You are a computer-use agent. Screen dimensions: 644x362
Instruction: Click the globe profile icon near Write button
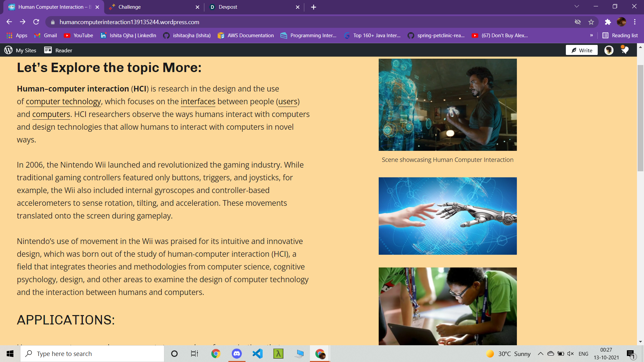(x=608, y=50)
